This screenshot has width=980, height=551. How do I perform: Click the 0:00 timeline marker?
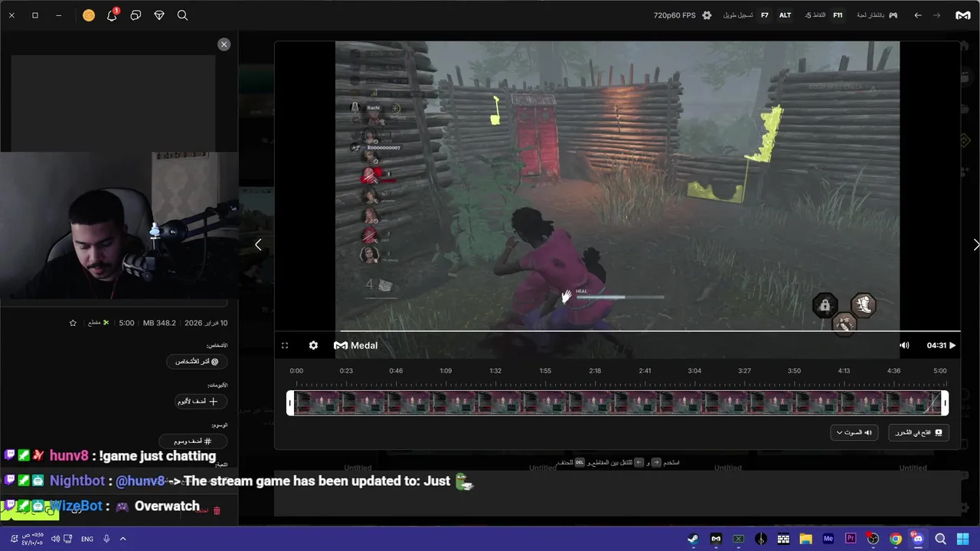click(296, 370)
